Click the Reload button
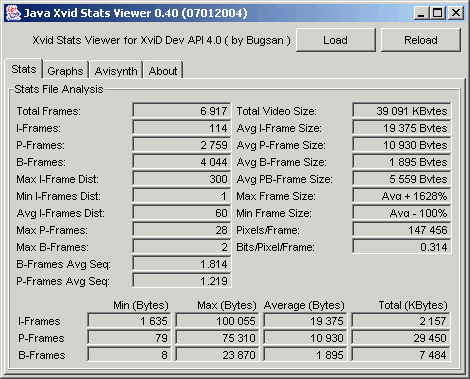 (x=421, y=40)
